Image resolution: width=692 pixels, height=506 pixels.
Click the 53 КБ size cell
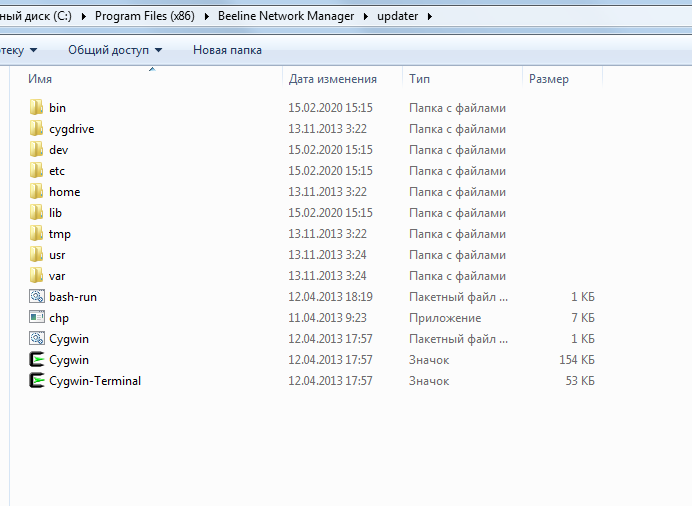[580, 381]
